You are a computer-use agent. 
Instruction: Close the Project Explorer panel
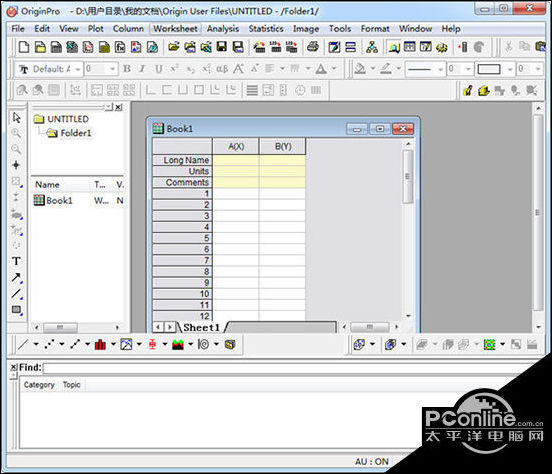click(x=119, y=107)
